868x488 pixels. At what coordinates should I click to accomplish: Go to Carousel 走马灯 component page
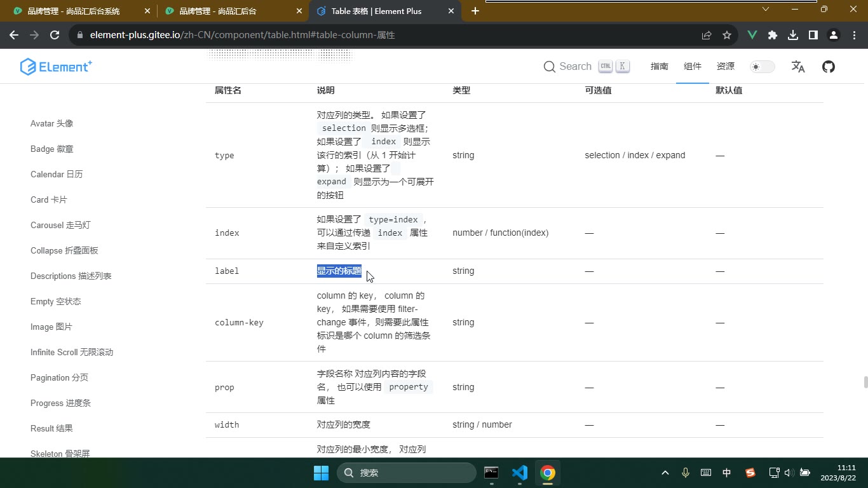pos(60,225)
